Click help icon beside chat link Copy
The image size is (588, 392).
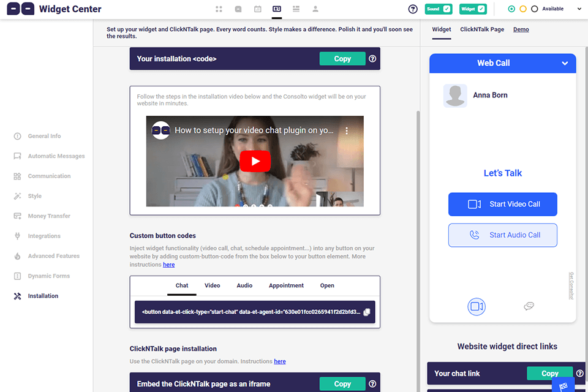pyautogui.click(x=580, y=373)
